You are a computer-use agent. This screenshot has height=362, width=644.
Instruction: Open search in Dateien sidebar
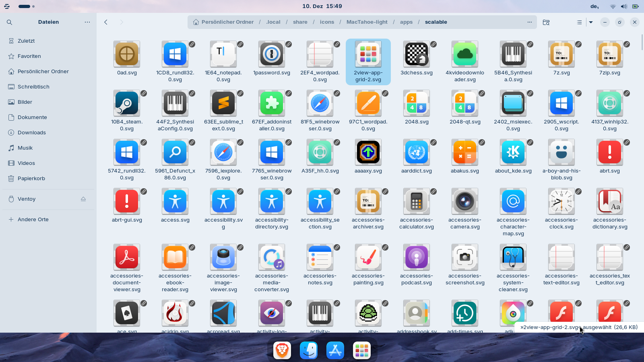point(9,22)
